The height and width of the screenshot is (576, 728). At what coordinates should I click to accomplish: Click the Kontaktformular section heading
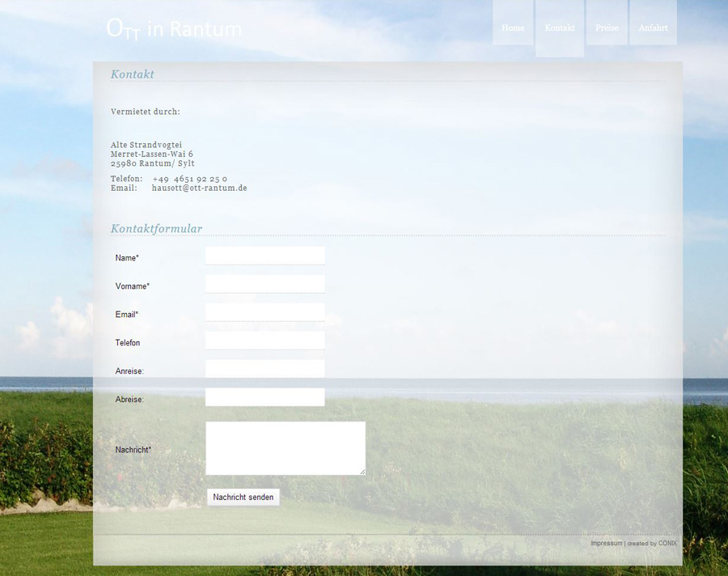(x=156, y=229)
